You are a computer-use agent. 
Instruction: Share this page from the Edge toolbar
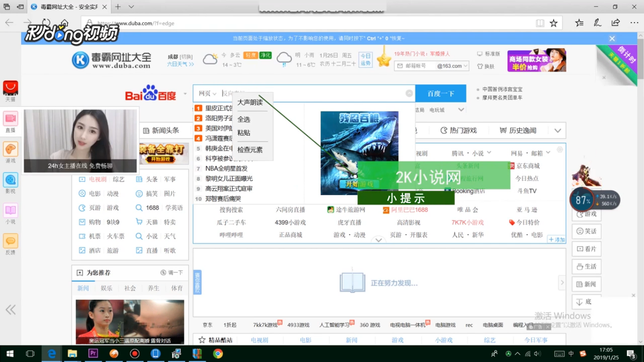tap(616, 23)
